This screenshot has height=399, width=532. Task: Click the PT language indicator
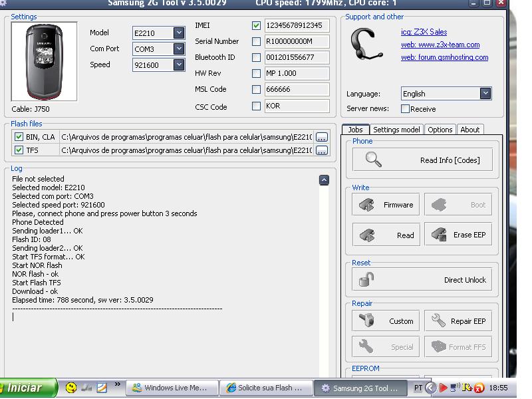(x=418, y=388)
